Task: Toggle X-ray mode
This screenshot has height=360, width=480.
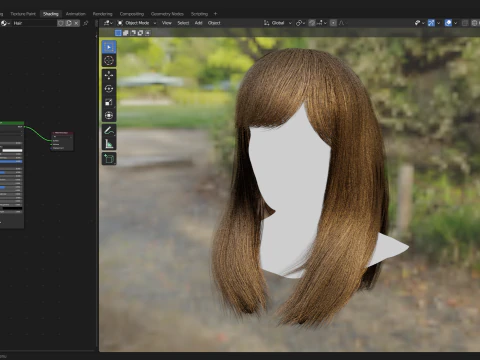Action: point(465,23)
